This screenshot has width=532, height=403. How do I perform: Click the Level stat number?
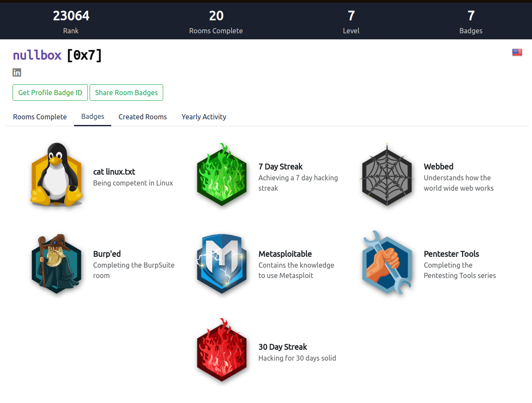click(x=351, y=16)
